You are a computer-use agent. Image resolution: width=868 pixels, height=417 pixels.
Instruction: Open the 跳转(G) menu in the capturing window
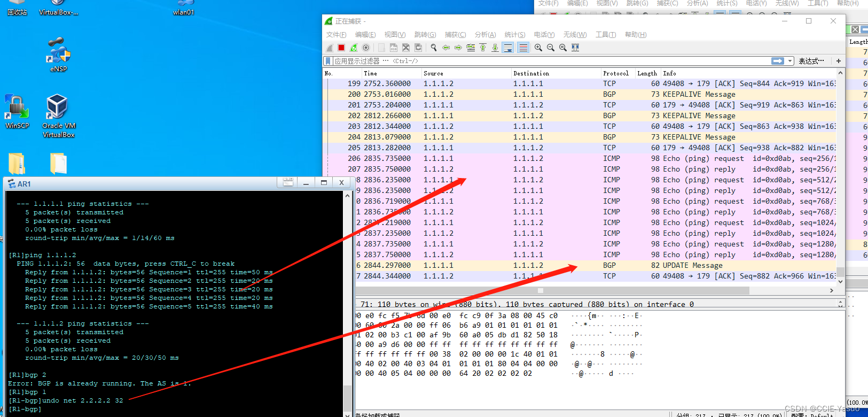coord(425,35)
